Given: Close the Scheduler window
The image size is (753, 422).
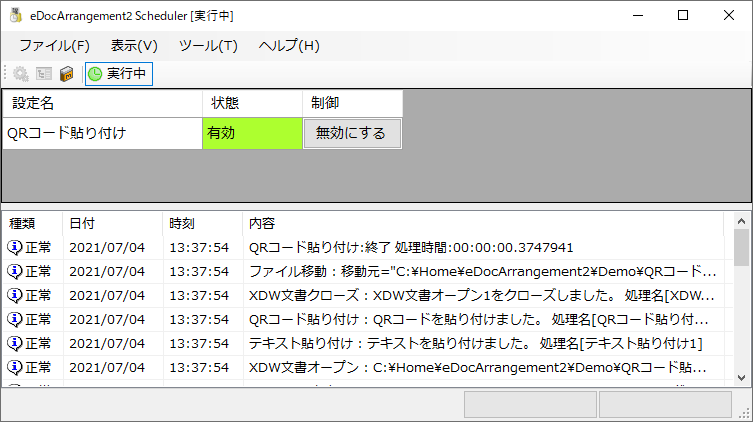Looking at the screenshot, I should tap(729, 15).
